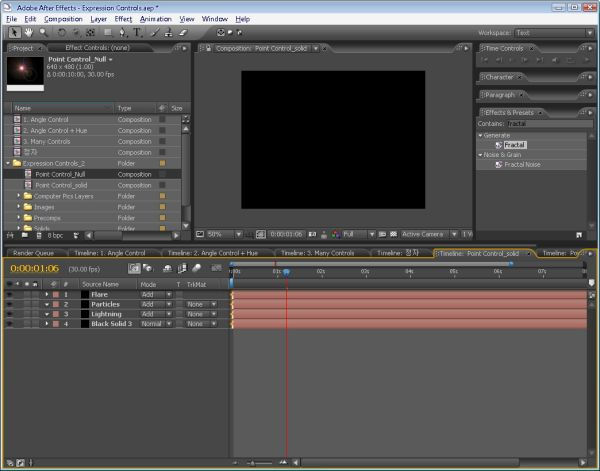Select the Zoom magnifier tool

[x=43, y=33]
